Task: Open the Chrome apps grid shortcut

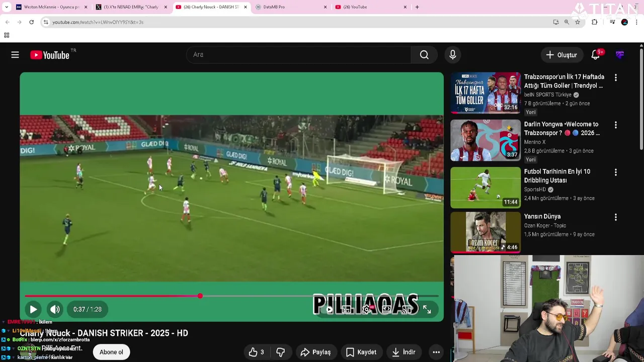Action: point(7,35)
